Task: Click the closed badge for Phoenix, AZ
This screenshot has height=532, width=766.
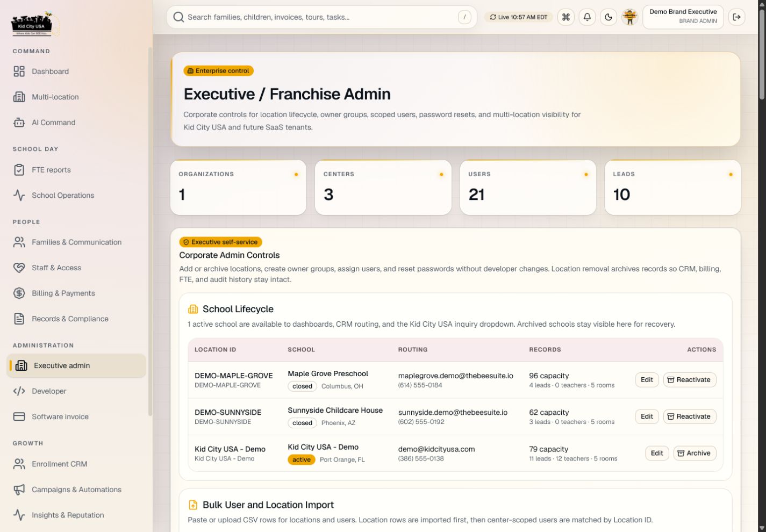Action: (x=302, y=423)
